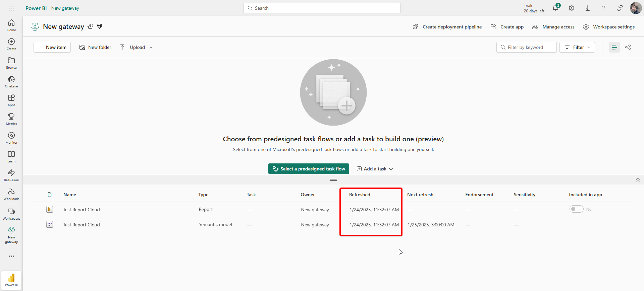Open the Test Report Cloud semantic model name
Screen dimensions: 644x291
[82, 225]
